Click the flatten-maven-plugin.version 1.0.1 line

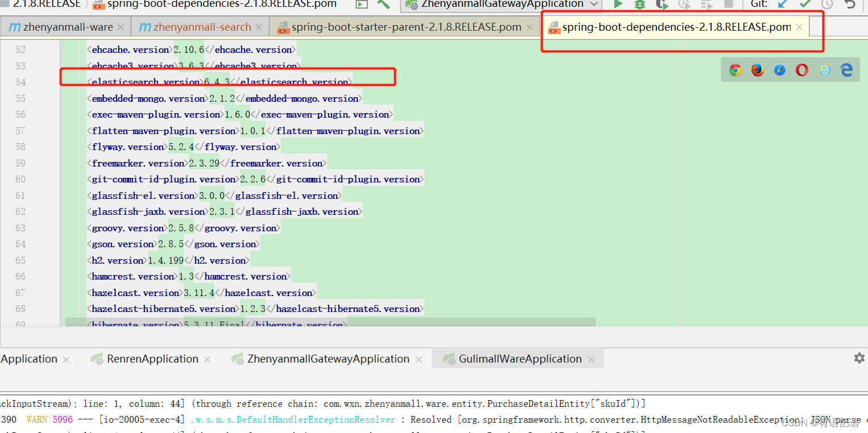coord(255,131)
